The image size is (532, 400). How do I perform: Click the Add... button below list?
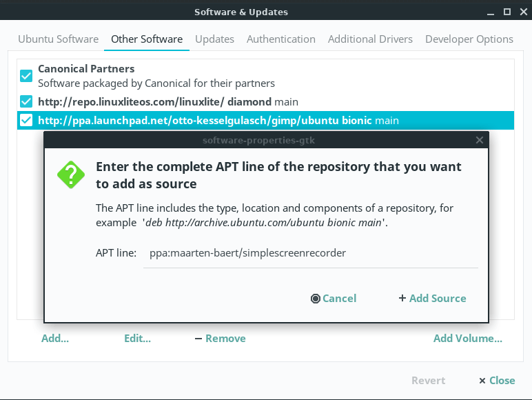tap(55, 339)
